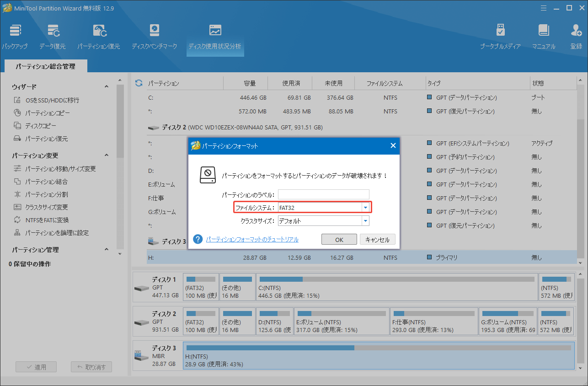Collapse the Wizard (ウィザード) section
The height and width of the screenshot is (386, 588).
107,87
